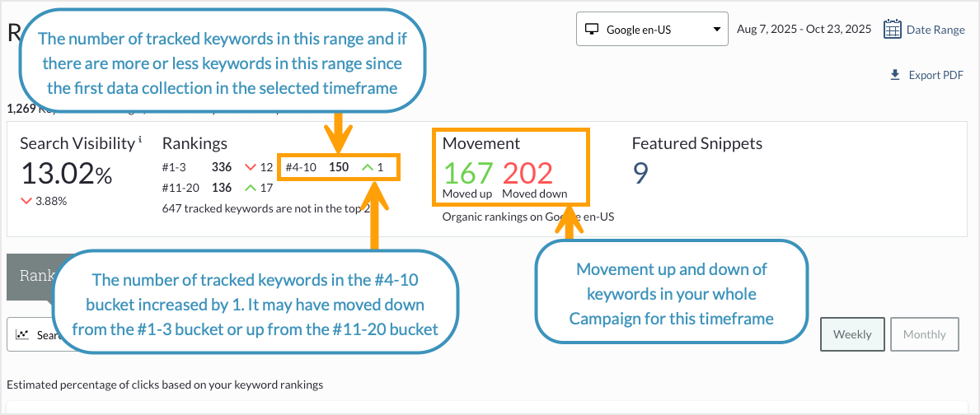The width and height of the screenshot is (980, 415).
Task: Switch chart view to Weekly
Action: (x=852, y=334)
